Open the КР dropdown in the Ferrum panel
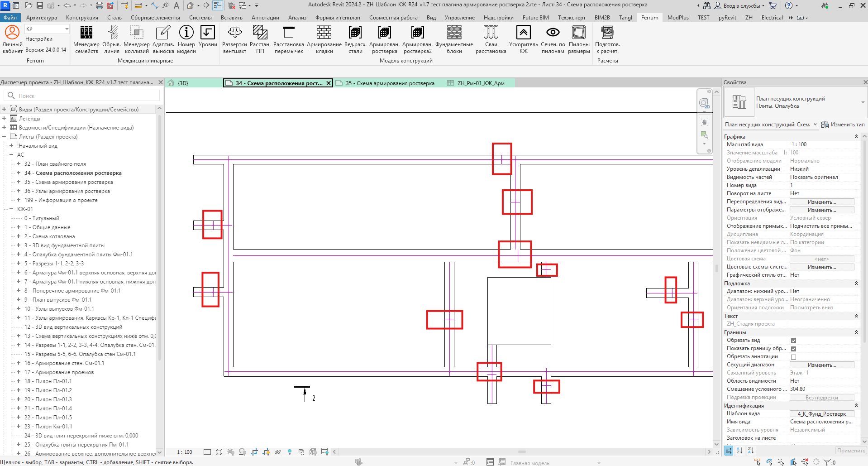The image size is (868, 466). [47, 29]
